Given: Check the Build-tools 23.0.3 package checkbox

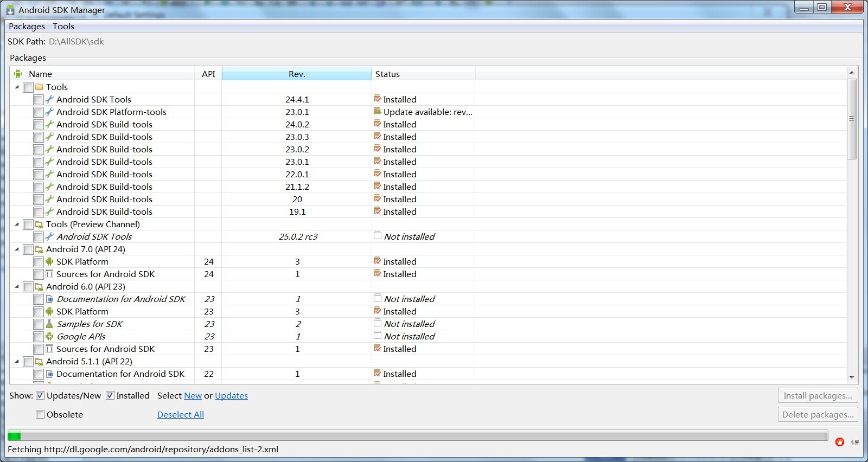Looking at the screenshot, I should click(38, 137).
